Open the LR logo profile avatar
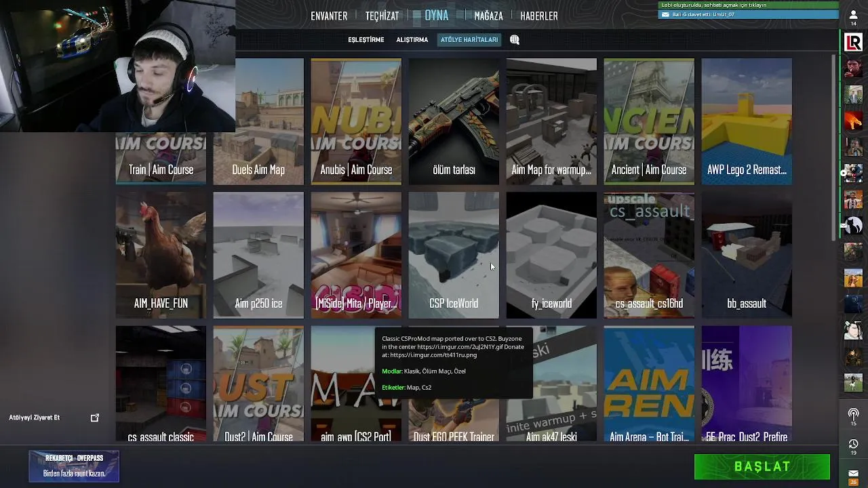 click(853, 43)
